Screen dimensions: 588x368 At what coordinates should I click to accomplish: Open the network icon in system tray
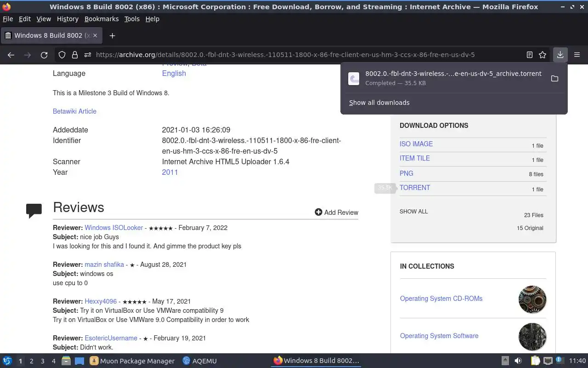pos(548,361)
